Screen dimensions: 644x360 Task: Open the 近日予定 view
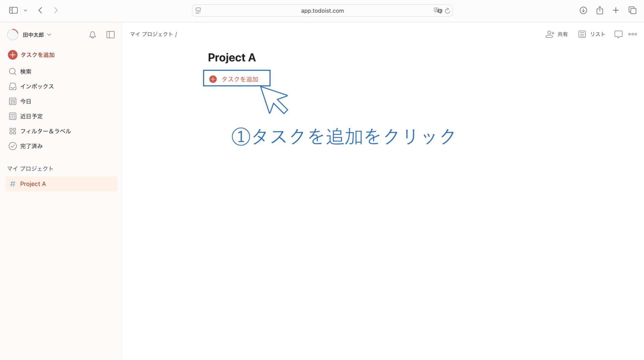pos(31,116)
